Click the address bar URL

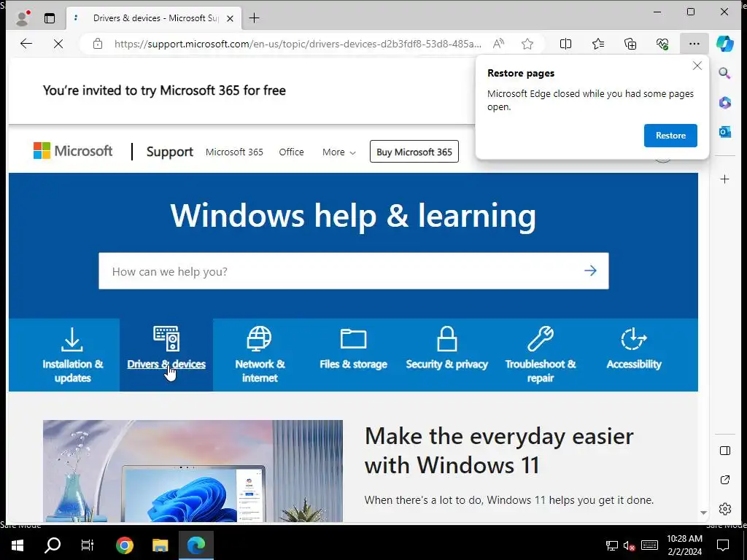tap(298, 44)
